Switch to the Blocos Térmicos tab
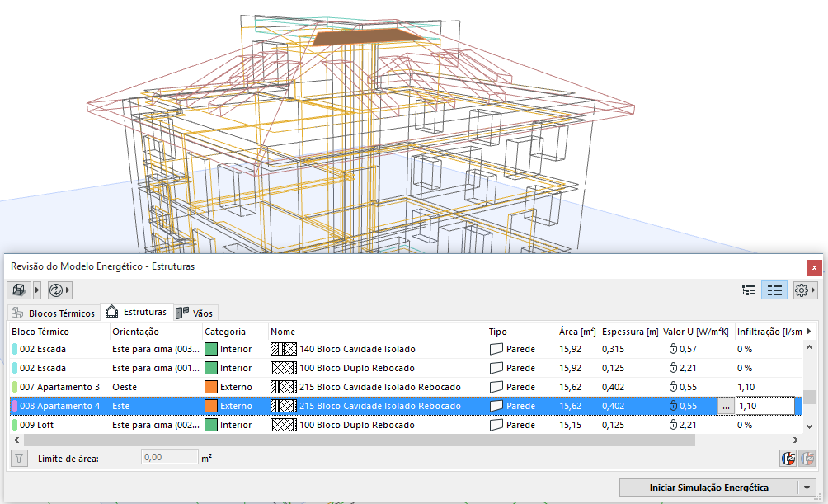 click(x=54, y=313)
